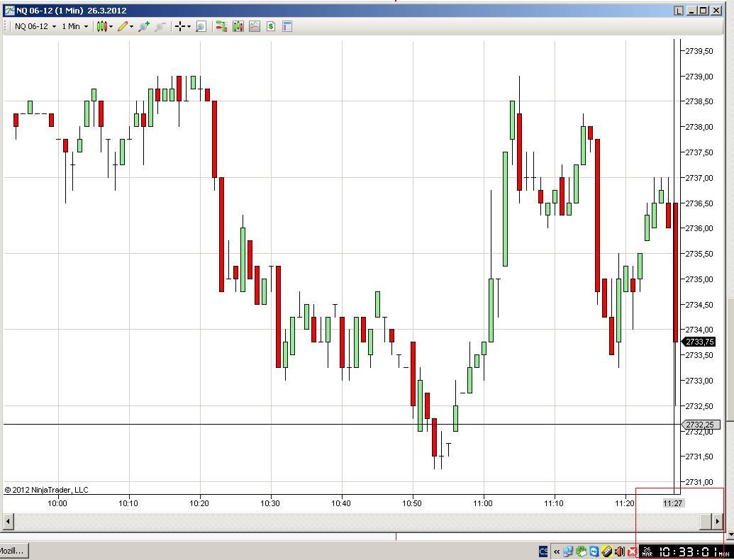Click the 2733,75 current price marker
Viewport: 734px width, 560px height.
tap(700, 342)
